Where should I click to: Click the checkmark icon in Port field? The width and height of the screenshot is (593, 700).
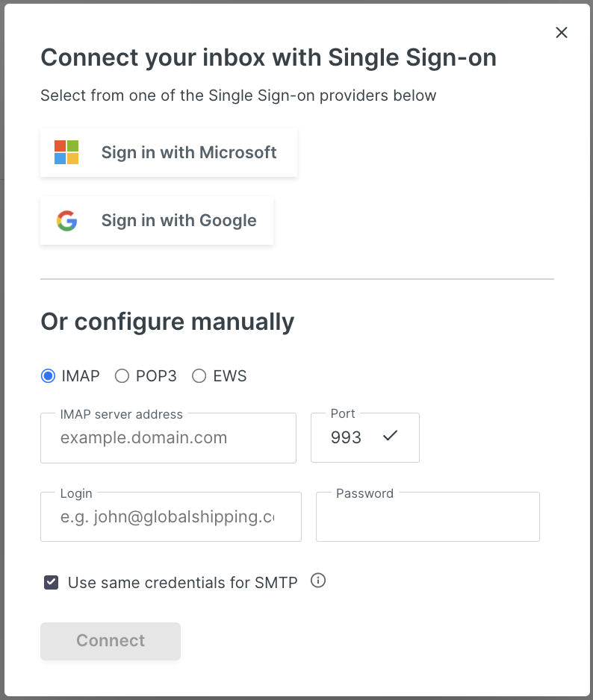click(x=390, y=436)
